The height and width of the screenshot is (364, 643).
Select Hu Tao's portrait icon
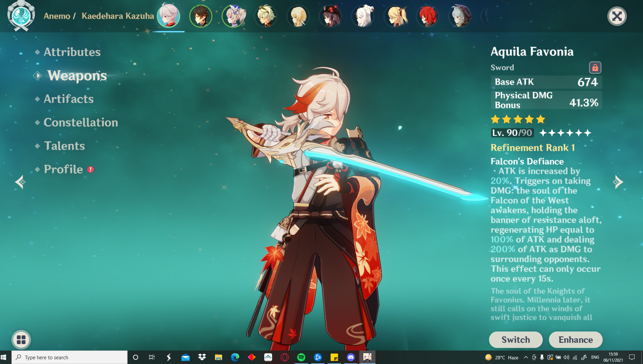click(331, 16)
